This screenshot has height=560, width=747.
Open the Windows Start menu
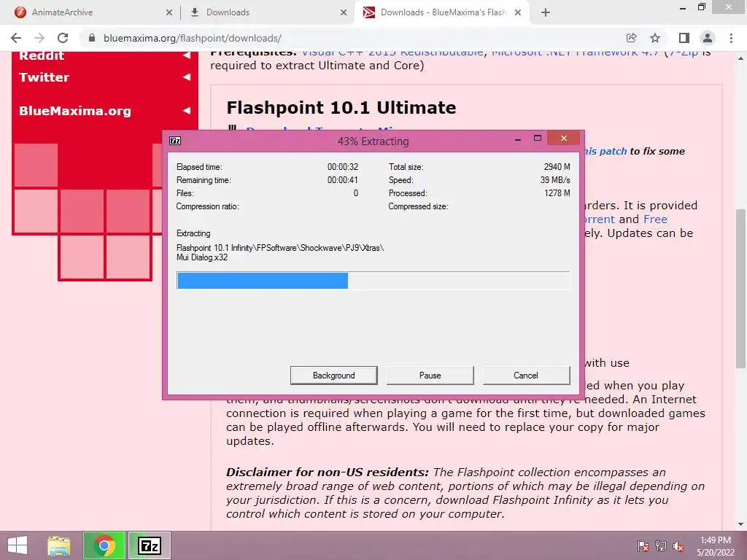pos(18,545)
